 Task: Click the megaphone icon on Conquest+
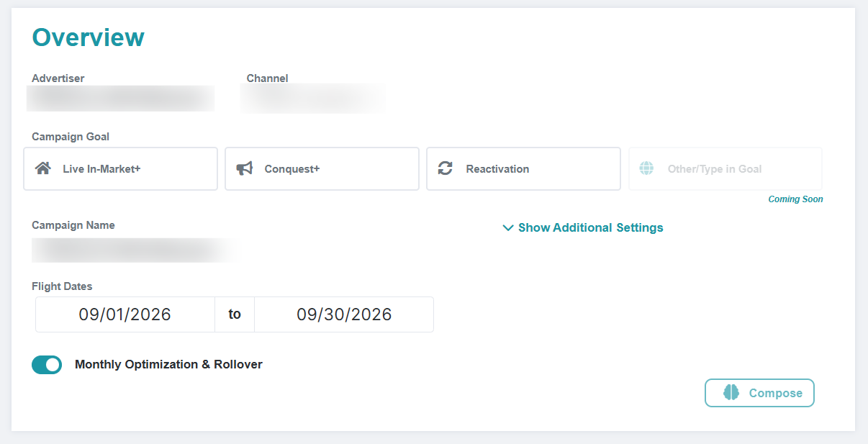[245, 168]
